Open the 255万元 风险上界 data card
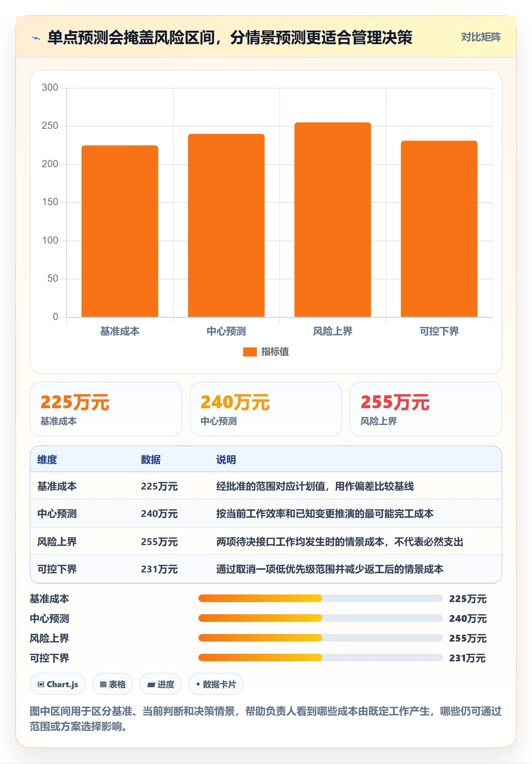532x764 pixels. click(426, 409)
